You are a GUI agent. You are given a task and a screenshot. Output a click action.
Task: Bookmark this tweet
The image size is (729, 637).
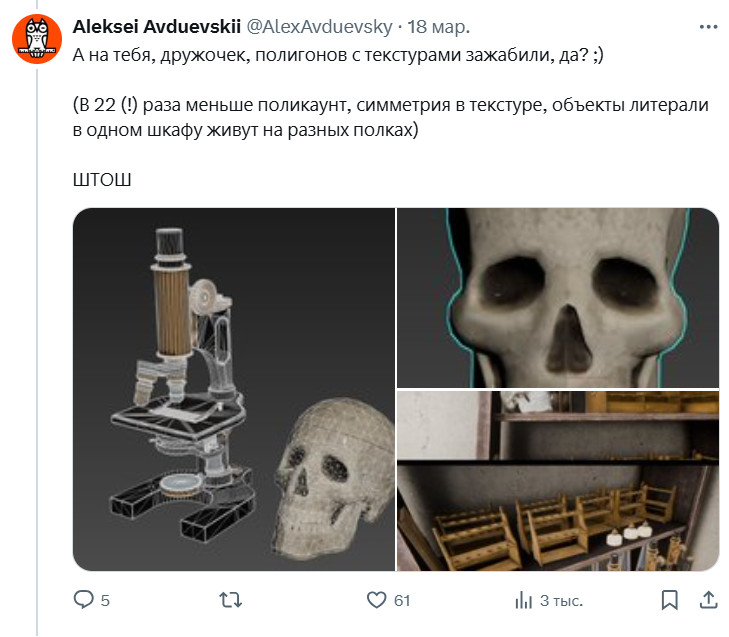(x=669, y=600)
